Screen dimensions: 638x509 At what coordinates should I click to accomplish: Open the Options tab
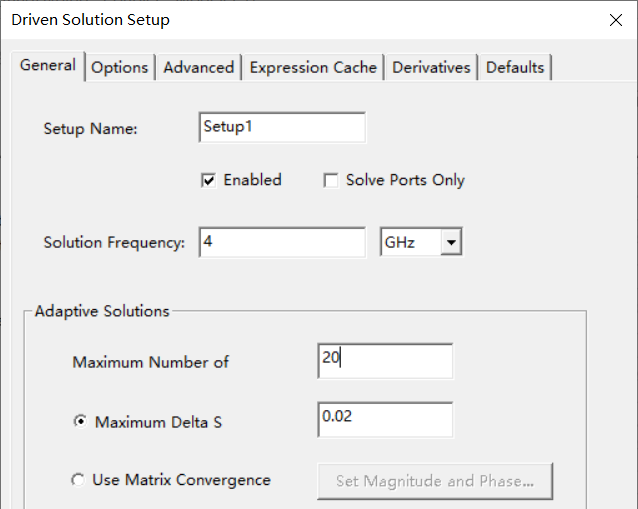(120, 68)
